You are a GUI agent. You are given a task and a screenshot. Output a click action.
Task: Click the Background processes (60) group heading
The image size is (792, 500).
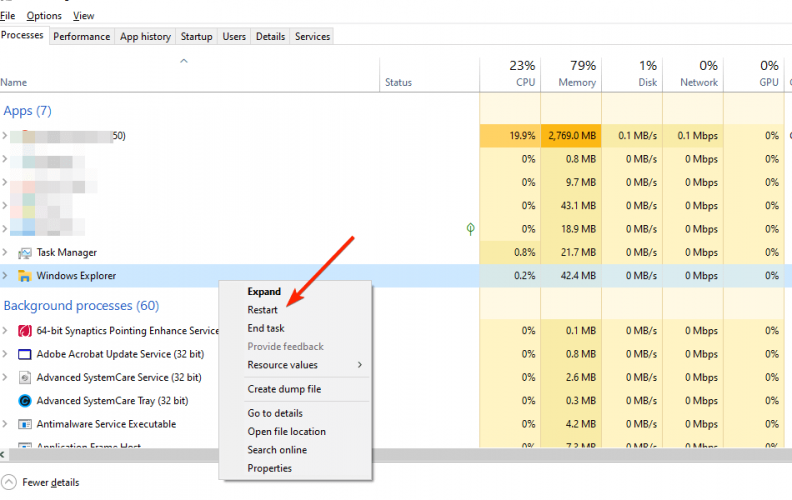click(x=81, y=306)
